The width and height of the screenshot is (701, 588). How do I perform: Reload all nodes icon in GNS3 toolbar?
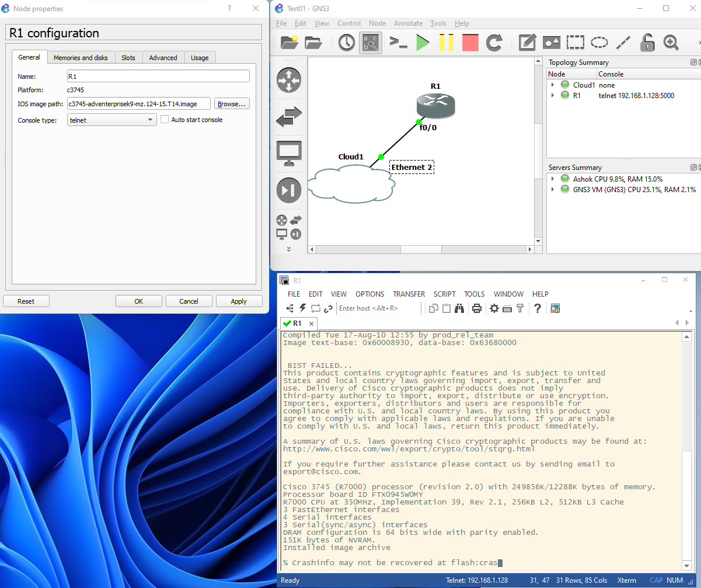pyautogui.click(x=494, y=43)
